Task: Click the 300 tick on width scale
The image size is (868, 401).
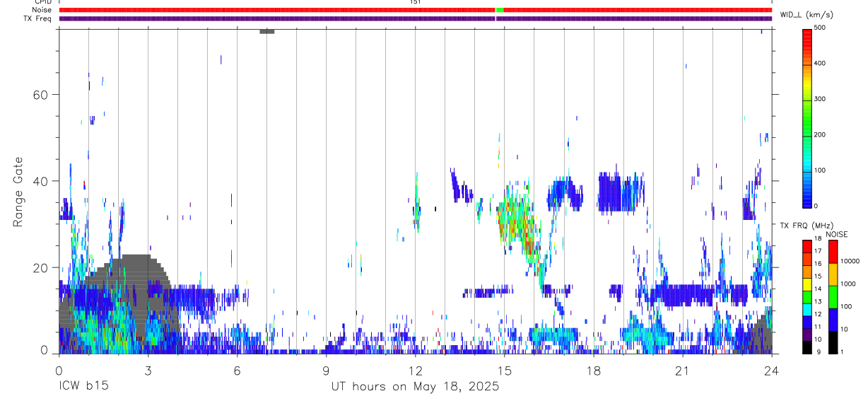Action: pos(820,99)
